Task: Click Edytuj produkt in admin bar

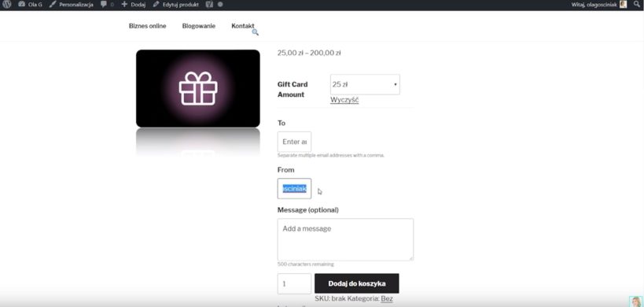Action: pyautogui.click(x=176, y=5)
